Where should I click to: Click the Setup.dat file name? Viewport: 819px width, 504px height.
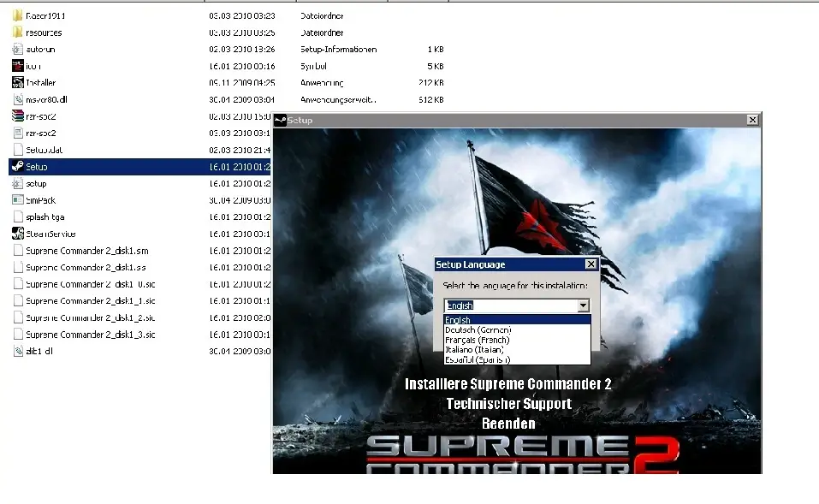[44, 150]
